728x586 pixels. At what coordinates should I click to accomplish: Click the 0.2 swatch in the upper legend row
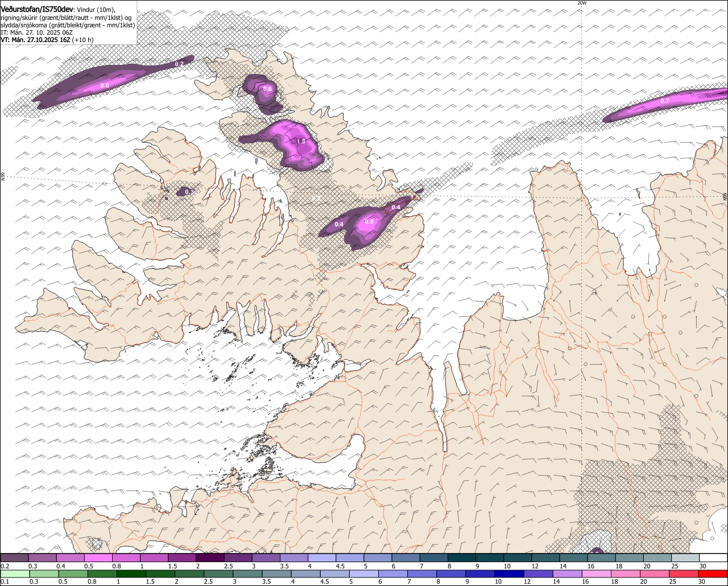pyautogui.click(x=14, y=558)
